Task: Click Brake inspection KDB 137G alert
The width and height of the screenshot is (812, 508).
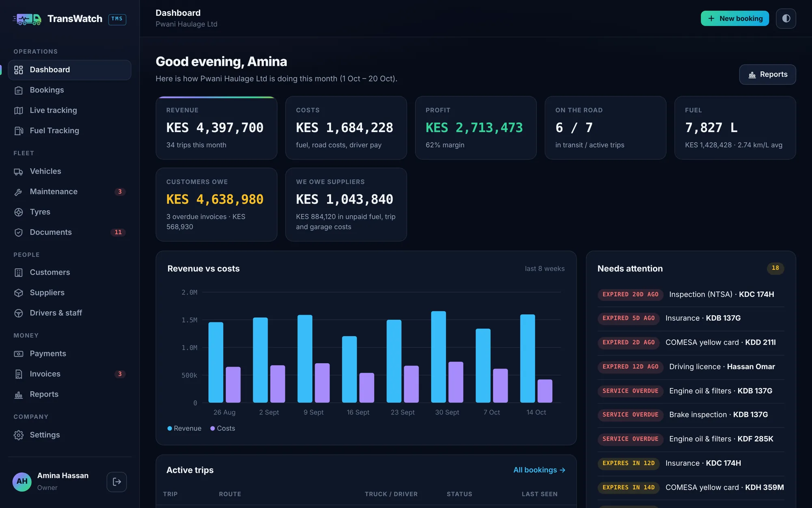Action: (691, 415)
